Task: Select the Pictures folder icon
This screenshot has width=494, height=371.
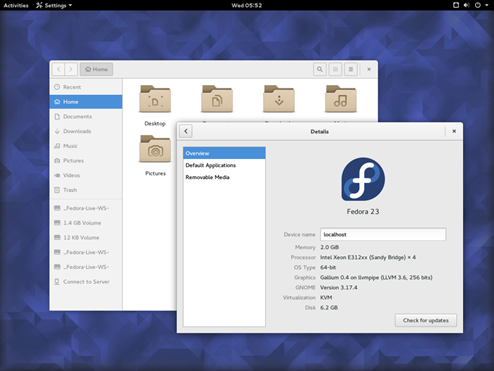Action: [155, 149]
